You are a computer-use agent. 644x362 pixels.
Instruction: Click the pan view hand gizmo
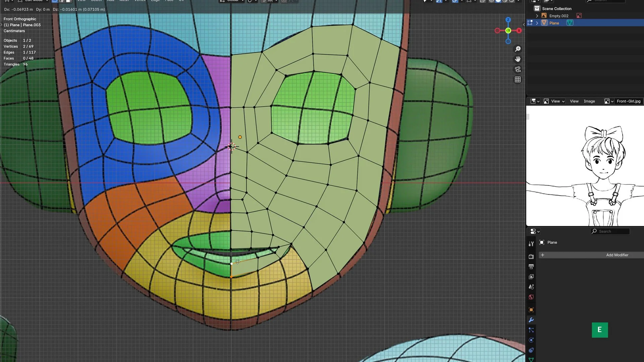pyautogui.click(x=518, y=59)
